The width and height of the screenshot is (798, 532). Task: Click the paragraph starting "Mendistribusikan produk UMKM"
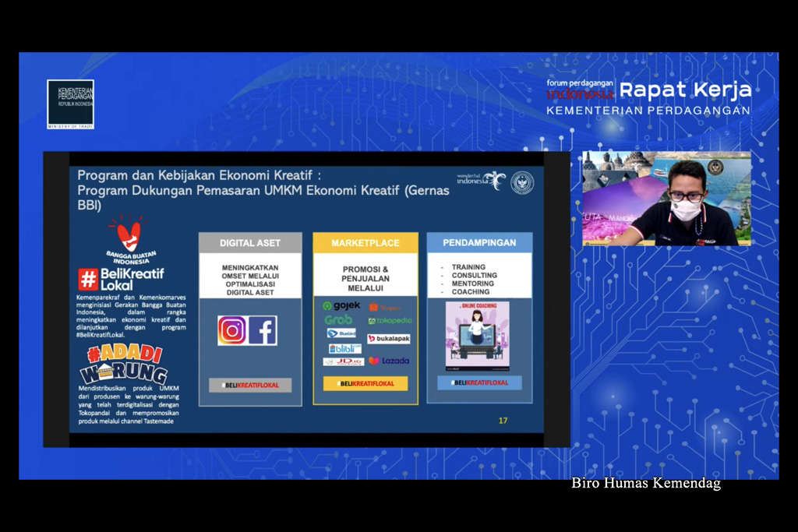click(x=129, y=404)
